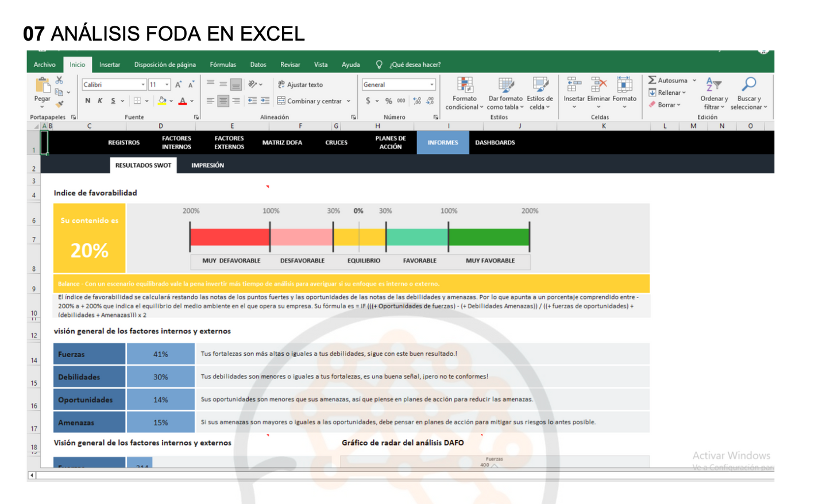The image size is (830, 504).
Task: Open Dar formato como tabla menu
Action: 505,94
